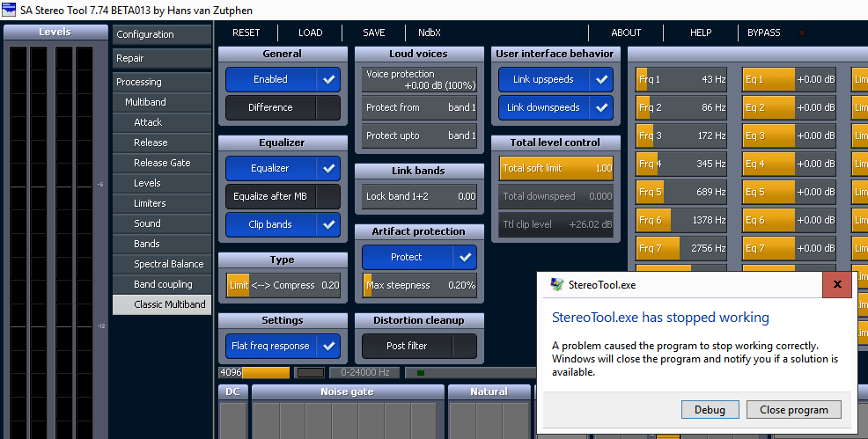Select Limiters in the sidebar
Screen dimensions: 868x439
tap(162, 203)
